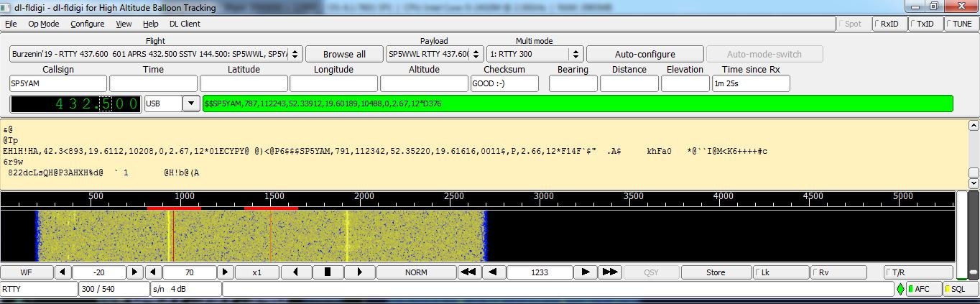This screenshot has width=980, height=304.
Task: Open the USB sideband mode dropdown
Action: coord(191,103)
